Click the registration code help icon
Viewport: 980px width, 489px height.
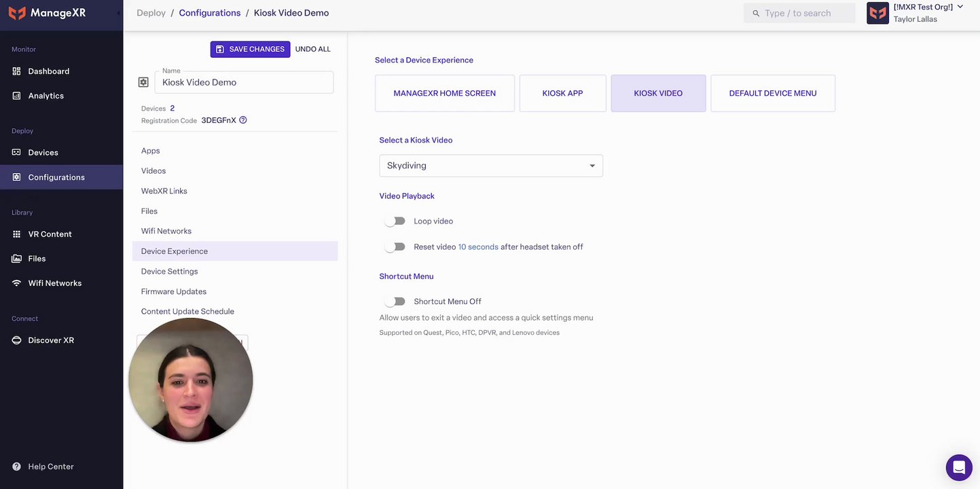pyautogui.click(x=243, y=120)
